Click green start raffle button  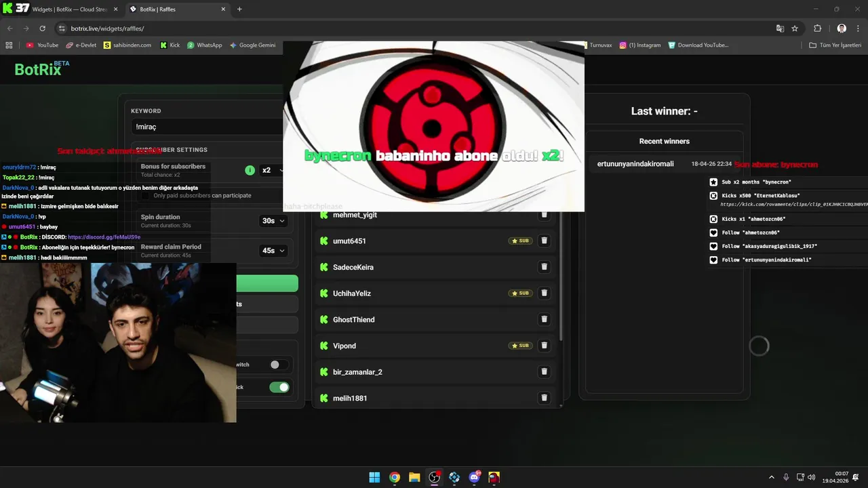[267, 283]
